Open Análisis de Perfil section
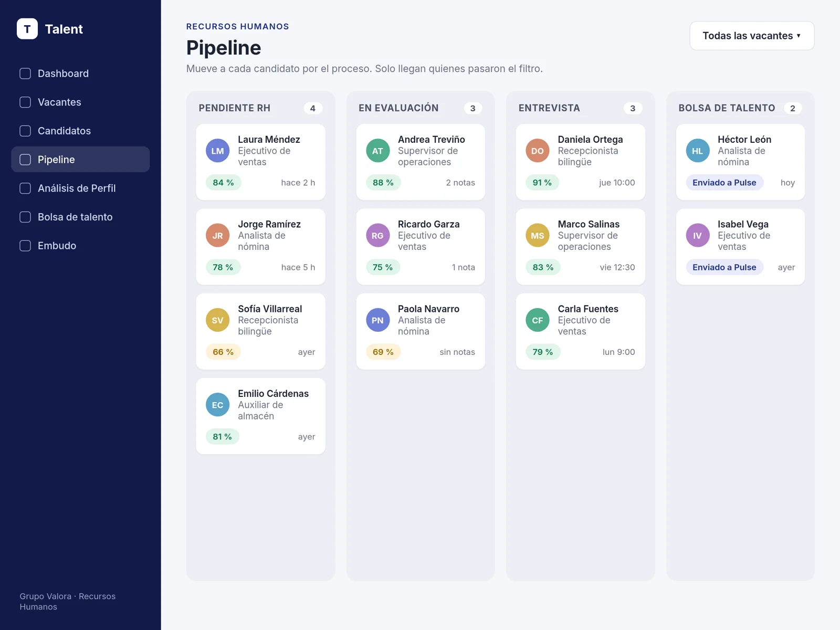The height and width of the screenshot is (630, 840). 80,188
